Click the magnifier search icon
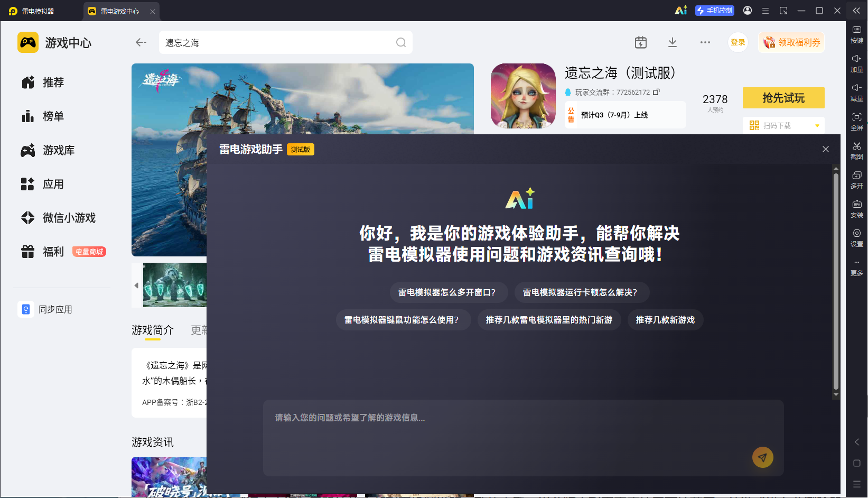The image size is (868, 498). pyautogui.click(x=401, y=42)
